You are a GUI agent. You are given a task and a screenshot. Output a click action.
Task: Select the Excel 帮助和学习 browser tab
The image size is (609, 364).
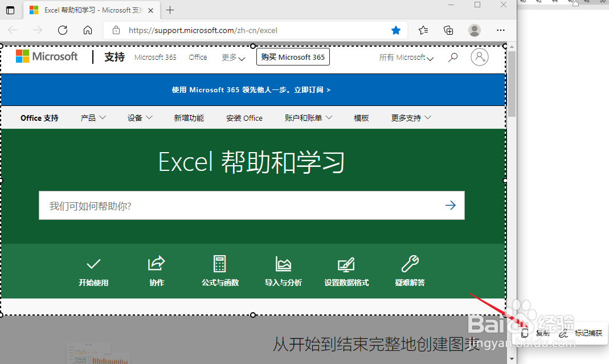[91, 10]
